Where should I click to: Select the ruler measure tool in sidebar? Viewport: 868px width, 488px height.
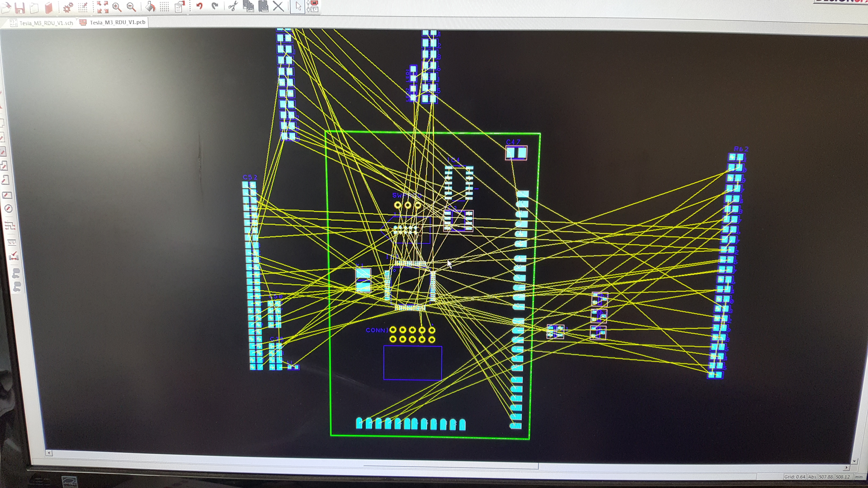(x=11, y=241)
